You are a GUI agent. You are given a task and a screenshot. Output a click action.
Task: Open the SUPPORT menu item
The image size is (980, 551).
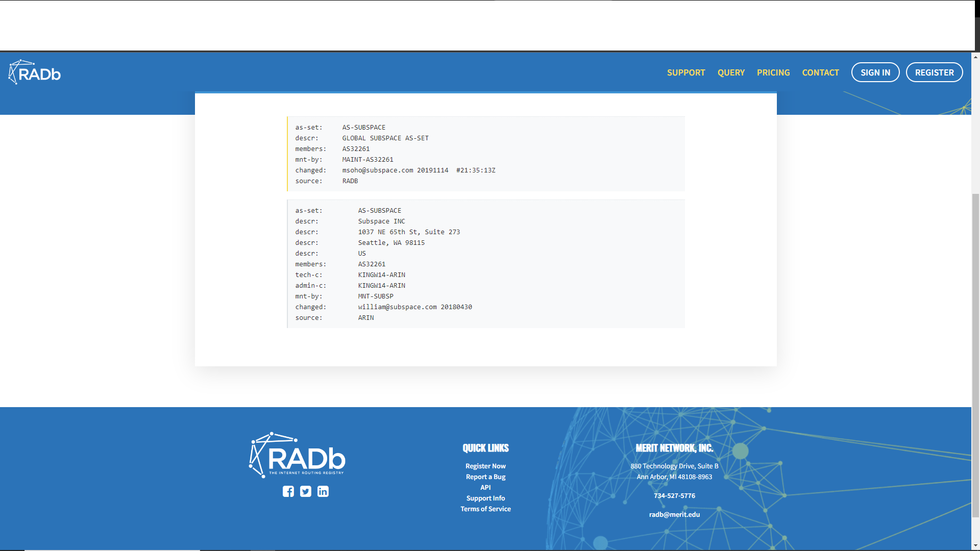686,72
